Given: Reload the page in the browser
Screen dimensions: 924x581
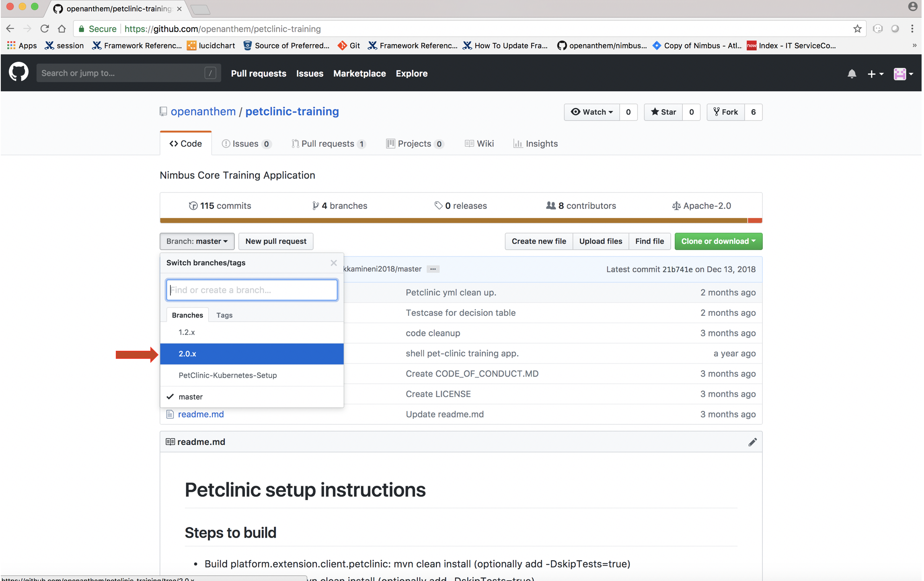Looking at the screenshot, I should (x=44, y=29).
